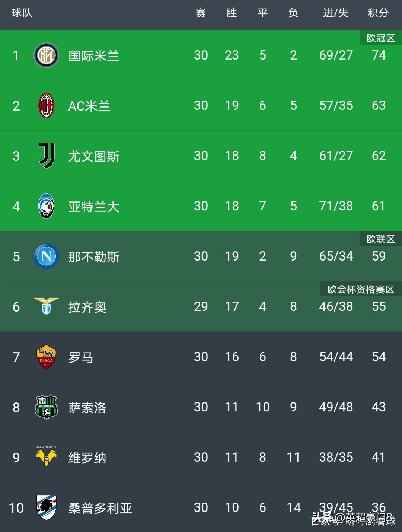Open team name 国际米兰
402x532 pixels.
(94, 56)
